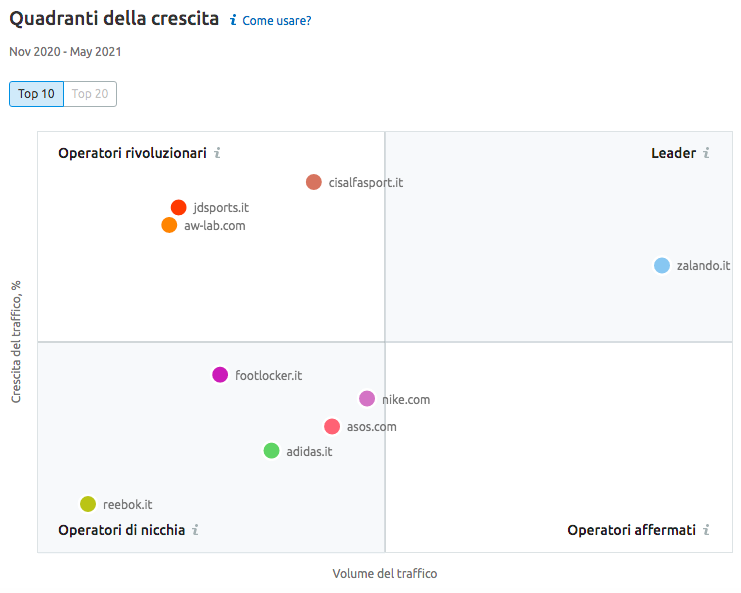Image resolution: width=741 pixels, height=593 pixels.
Task: Click info icon next to Operatori affermati
Action: click(706, 530)
